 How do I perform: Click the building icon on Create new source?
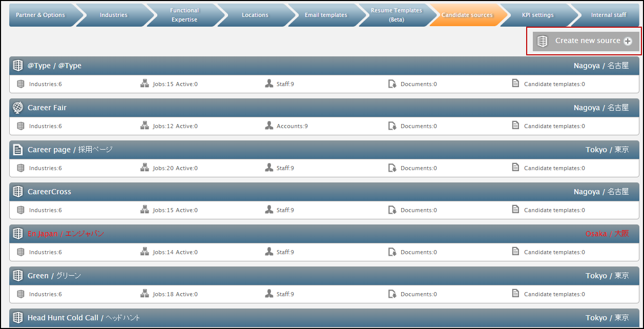click(542, 41)
